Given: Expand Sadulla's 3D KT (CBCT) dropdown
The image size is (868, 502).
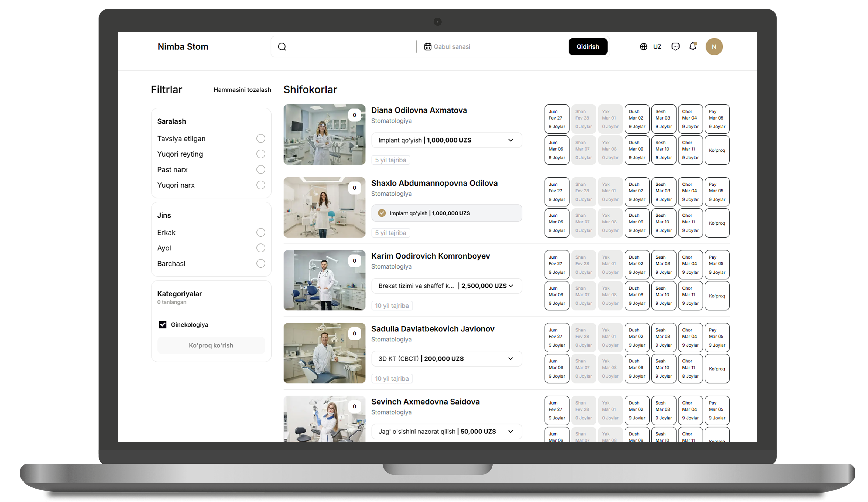Looking at the screenshot, I should [x=510, y=359].
